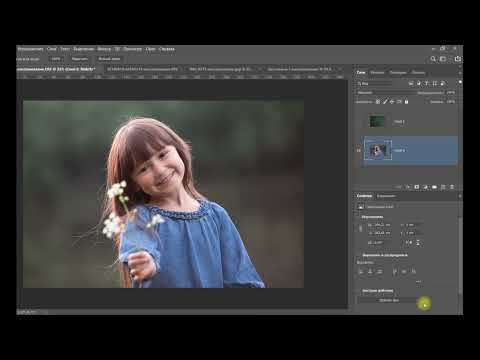Click the share icon at top right
Screen dimensions: 480x360
[458, 59]
